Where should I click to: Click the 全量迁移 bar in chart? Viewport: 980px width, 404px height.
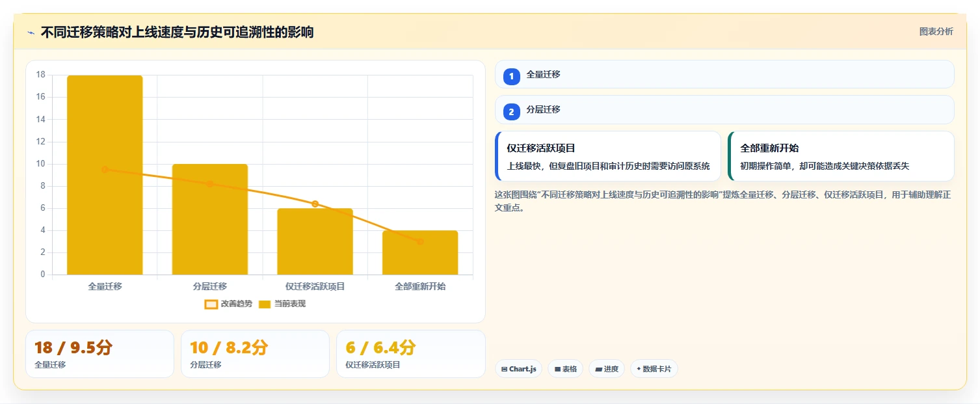(x=105, y=175)
